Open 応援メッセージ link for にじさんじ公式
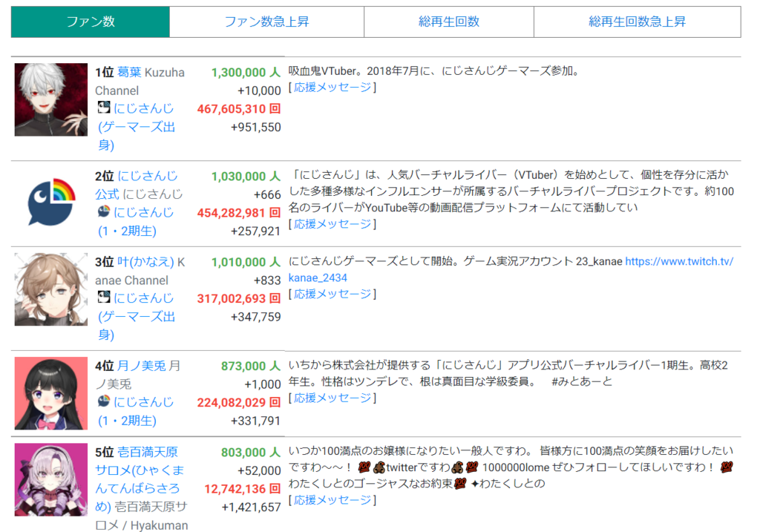 [332, 224]
